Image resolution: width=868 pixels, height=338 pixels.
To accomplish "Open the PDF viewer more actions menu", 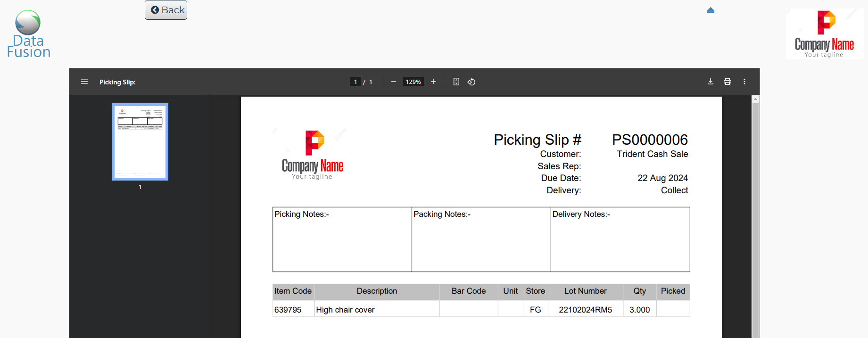I will point(744,82).
